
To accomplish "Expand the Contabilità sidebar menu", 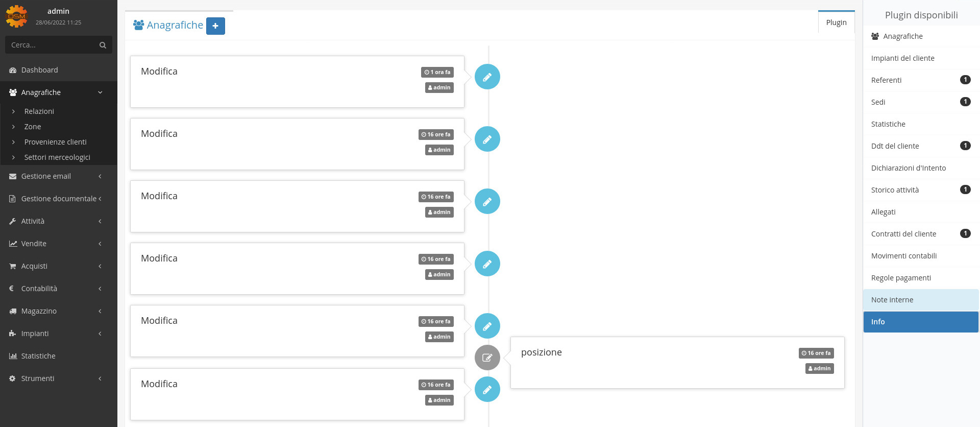I will click(x=59, y=289).
